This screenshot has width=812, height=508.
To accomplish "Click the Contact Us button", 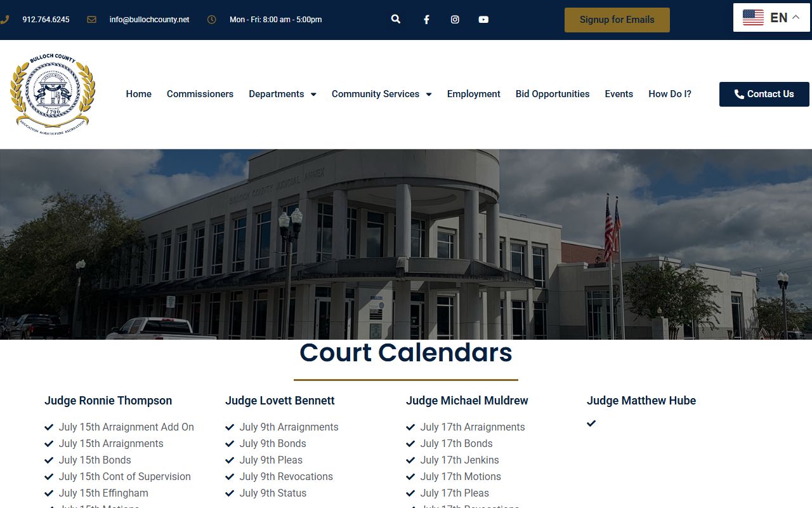I will [764, 94].
